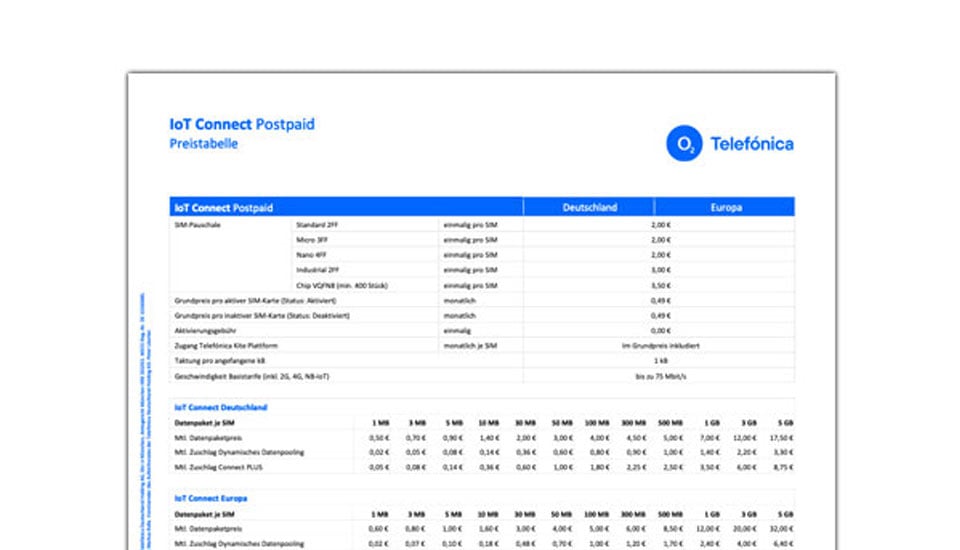Screen dimensions: 960x550
Task: Select 'Taktung pro angefangene kB' label
Action: point(220,361)
